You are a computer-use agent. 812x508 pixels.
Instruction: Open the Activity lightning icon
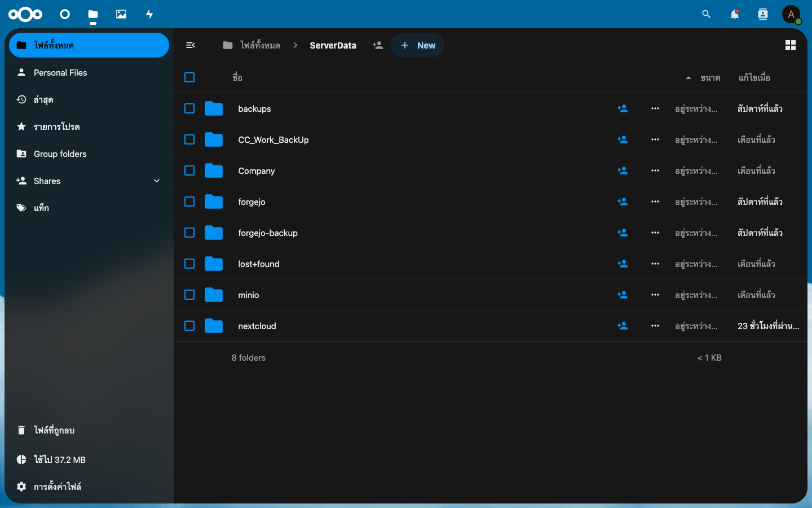pos(149,14)
